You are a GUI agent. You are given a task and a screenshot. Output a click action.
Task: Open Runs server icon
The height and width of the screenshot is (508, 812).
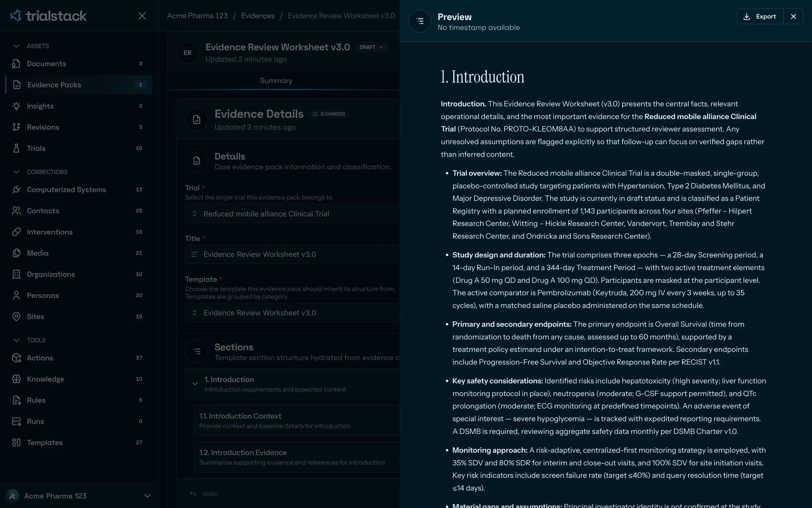(16, 421)
